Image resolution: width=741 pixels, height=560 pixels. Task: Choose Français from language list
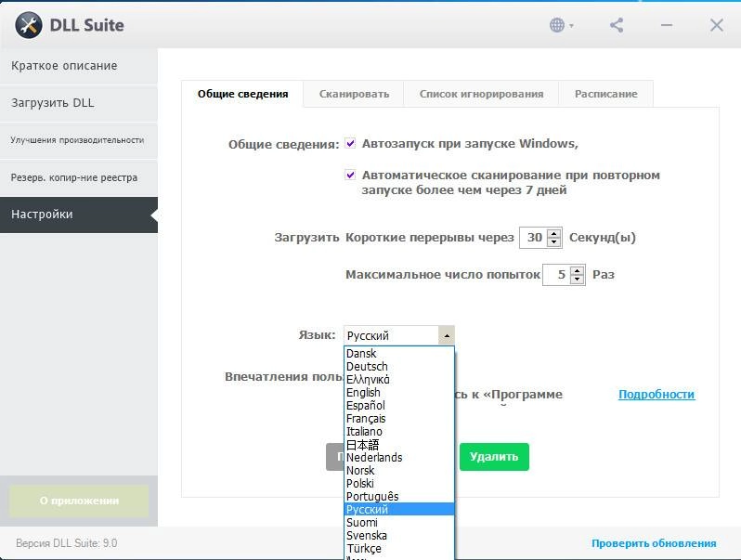[x=399, y=419]
